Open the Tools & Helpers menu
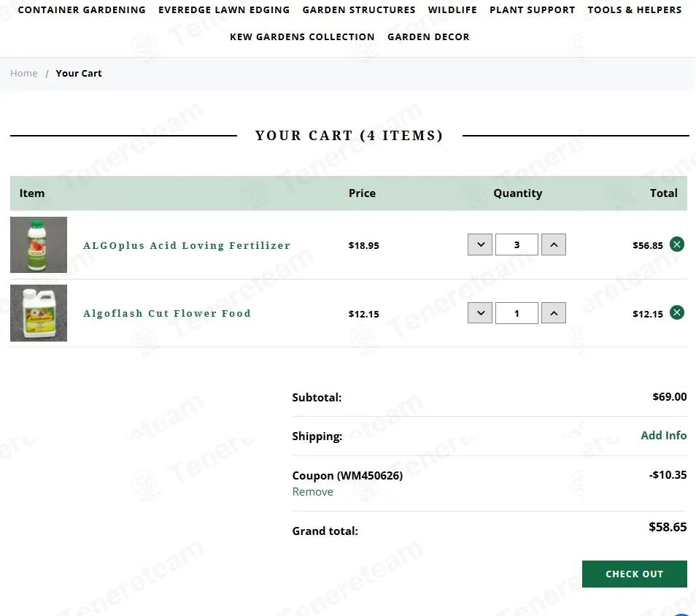This screenshot has width=696, height=616. [x=634, y=9]
